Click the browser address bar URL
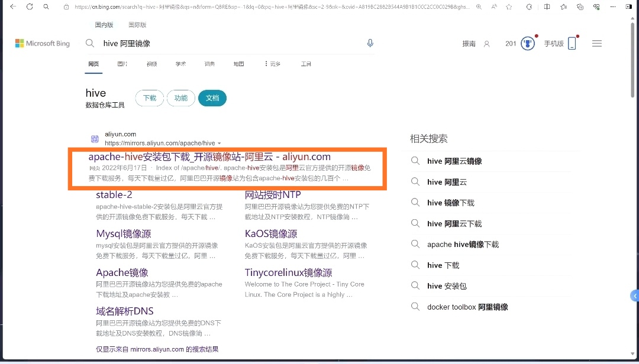This screenshot has width=639, height=364. click(272, 7)
